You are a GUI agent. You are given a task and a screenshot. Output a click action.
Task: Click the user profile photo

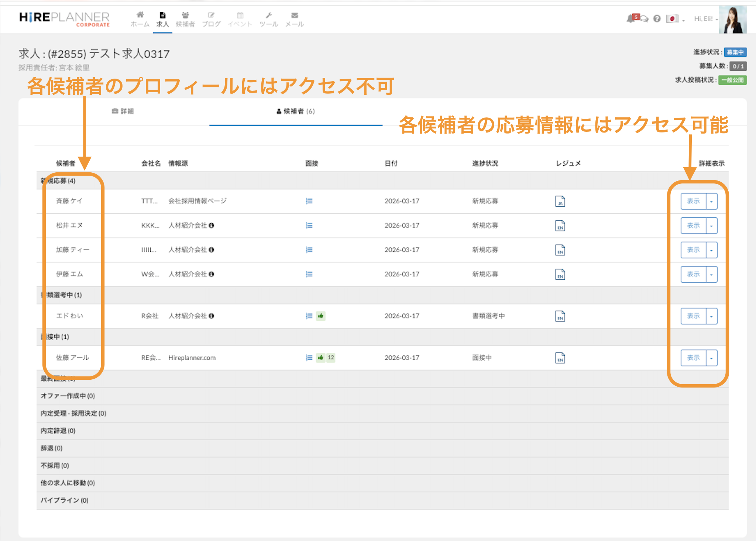click(733, 20)
